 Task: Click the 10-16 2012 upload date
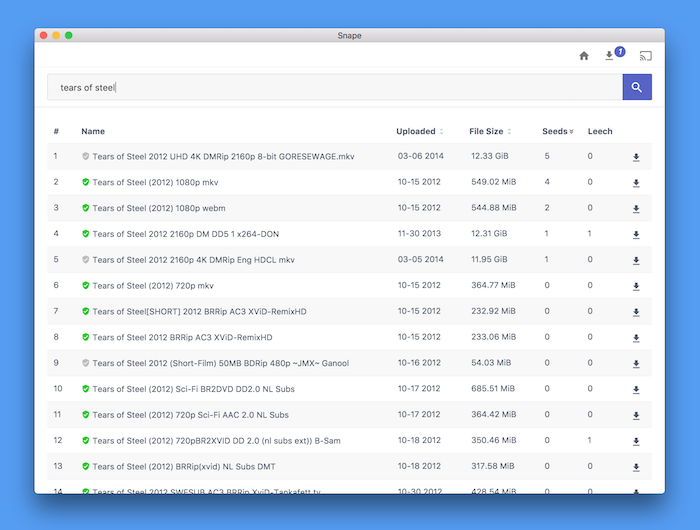click(419, 363)
